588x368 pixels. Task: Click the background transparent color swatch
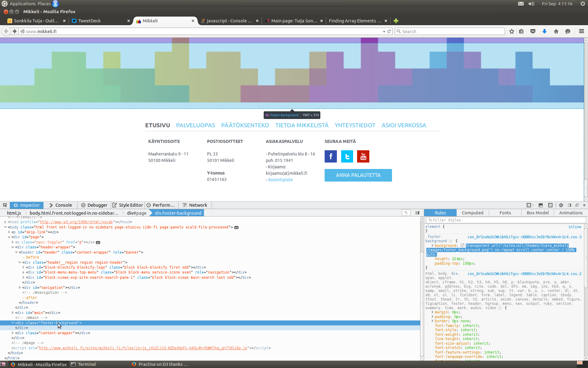click(462, 246)
